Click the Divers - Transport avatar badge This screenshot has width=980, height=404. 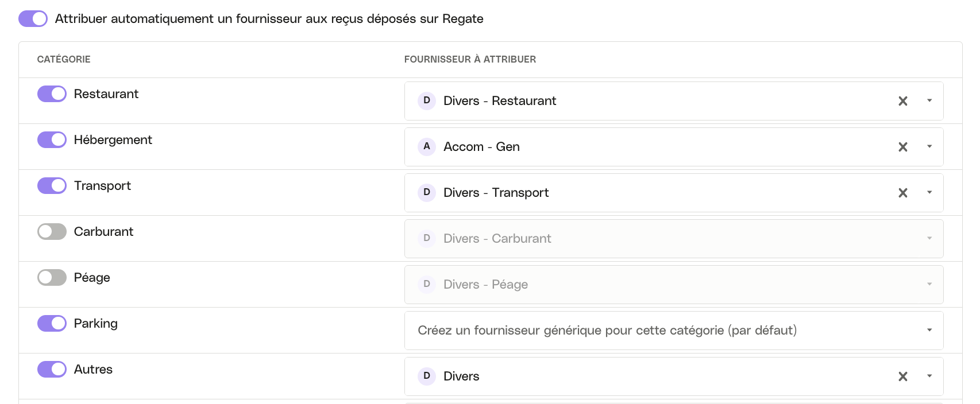(426, 192)
